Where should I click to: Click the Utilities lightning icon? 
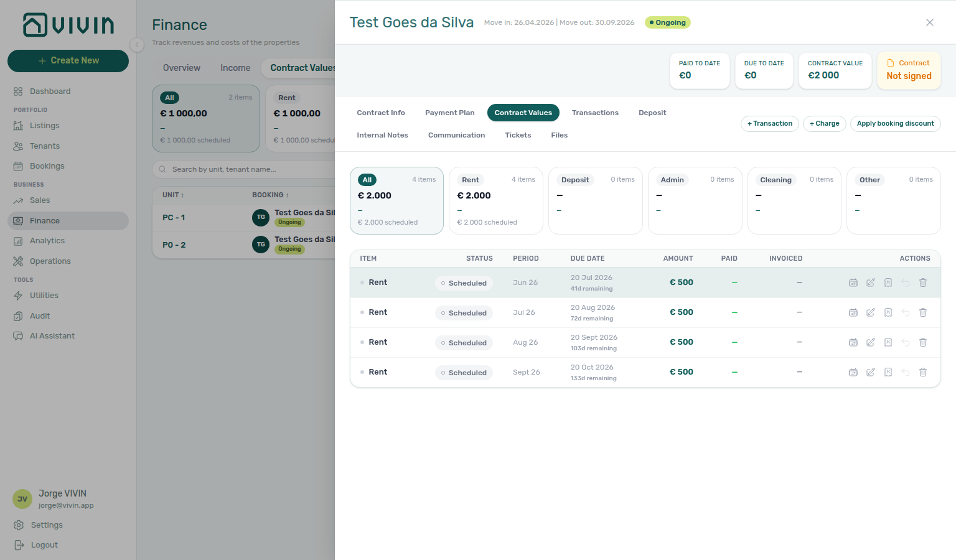(x=18, y=296)
